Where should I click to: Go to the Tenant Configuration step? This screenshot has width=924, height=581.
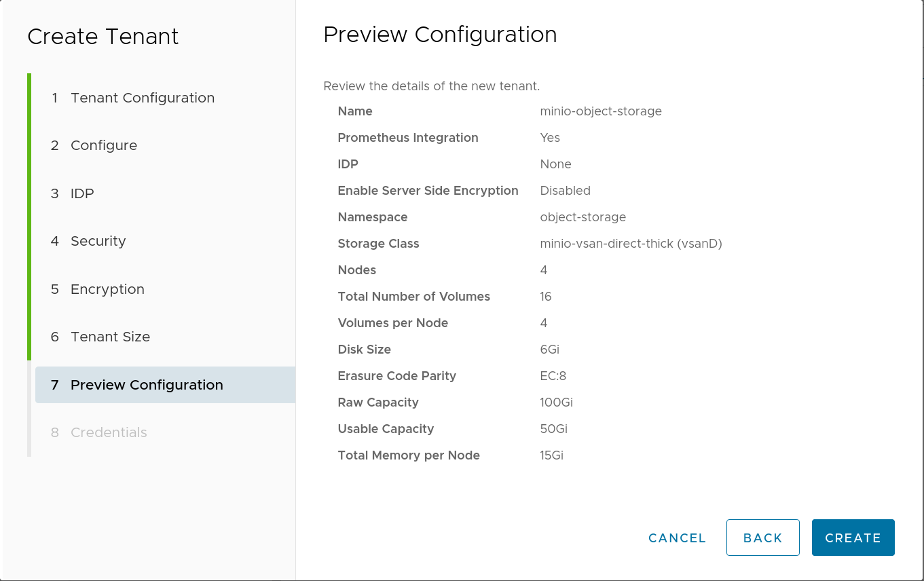(x=143, y=98)
